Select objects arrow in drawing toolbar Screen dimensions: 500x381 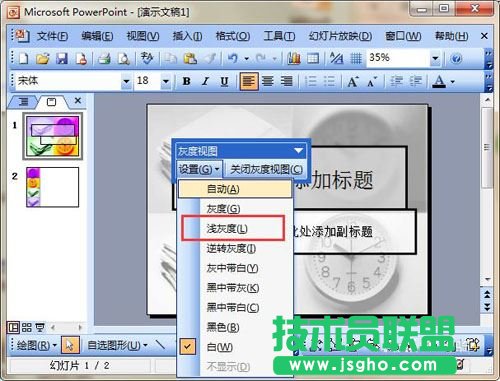(70, 345)
